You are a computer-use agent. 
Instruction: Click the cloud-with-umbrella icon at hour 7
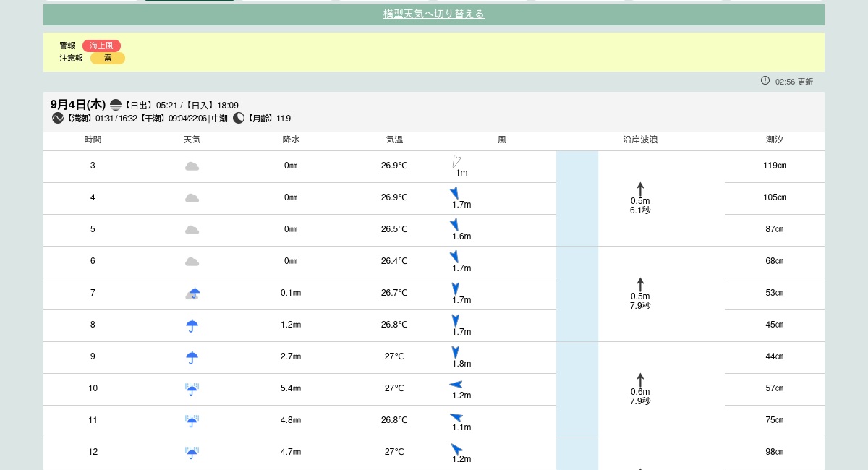pyautogui.click(x=192, y=294)
